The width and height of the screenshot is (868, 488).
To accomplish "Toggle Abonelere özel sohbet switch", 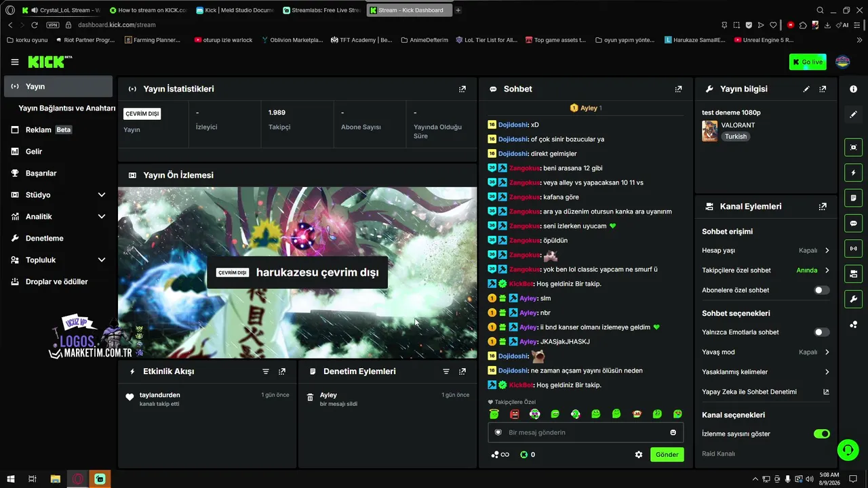I will [821, 290].
